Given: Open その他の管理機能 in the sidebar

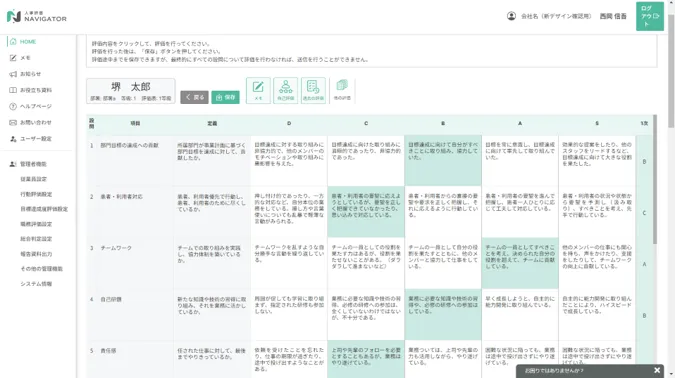Looking at the screenshot, I should point(41,269).
